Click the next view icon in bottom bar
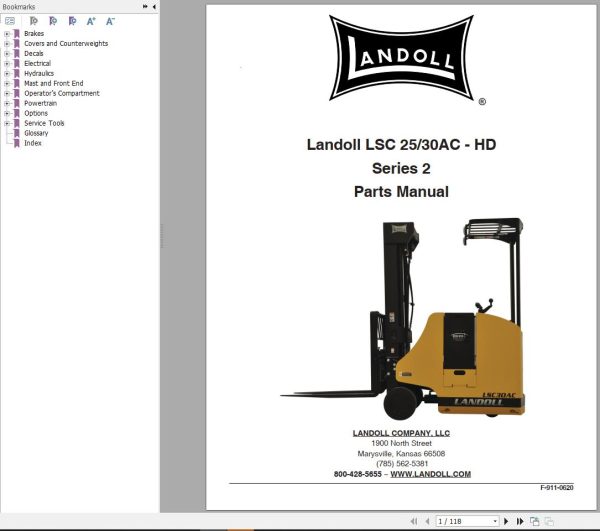 tap(549, 521)
